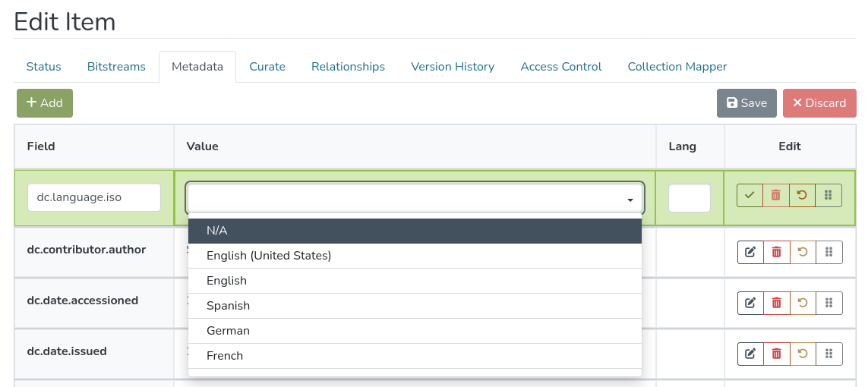The image size is (868, 387).
Task: Click the Add metadata button
Action: point(45,103)
